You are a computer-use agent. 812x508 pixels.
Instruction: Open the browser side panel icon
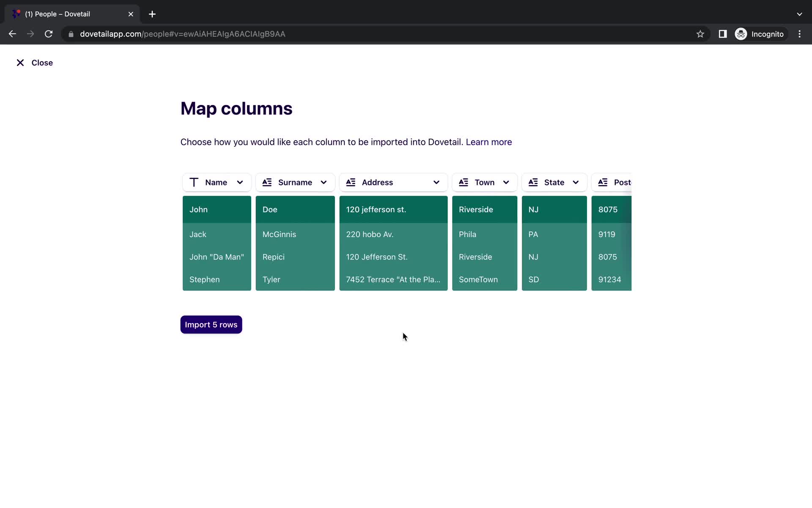pos(723,34)
